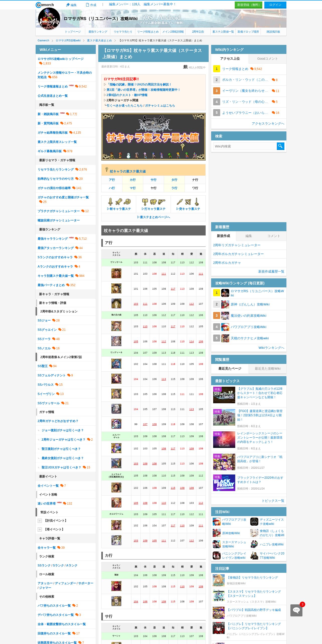Image resolution: width=322 pixels, height=644 pixels.
Task: Click 天穂のサクナヒメ wiki icon in ranking
Action: click(x=225, y=338)
